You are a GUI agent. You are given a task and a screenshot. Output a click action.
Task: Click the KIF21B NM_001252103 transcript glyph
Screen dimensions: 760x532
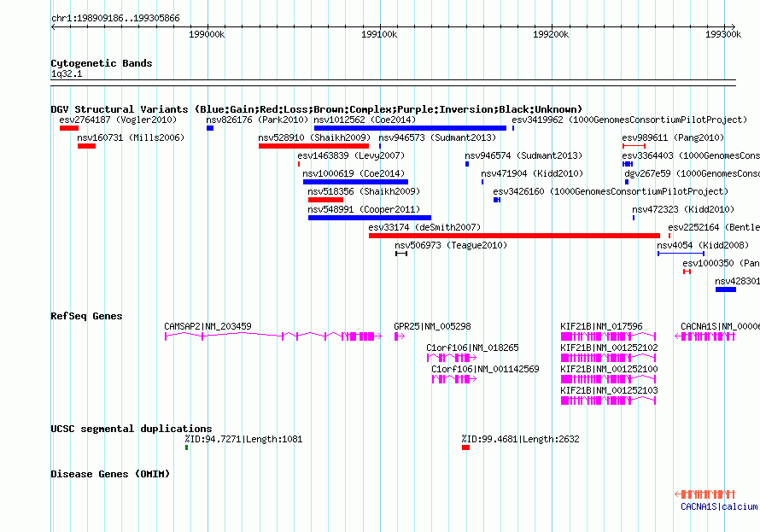[608, 400]
